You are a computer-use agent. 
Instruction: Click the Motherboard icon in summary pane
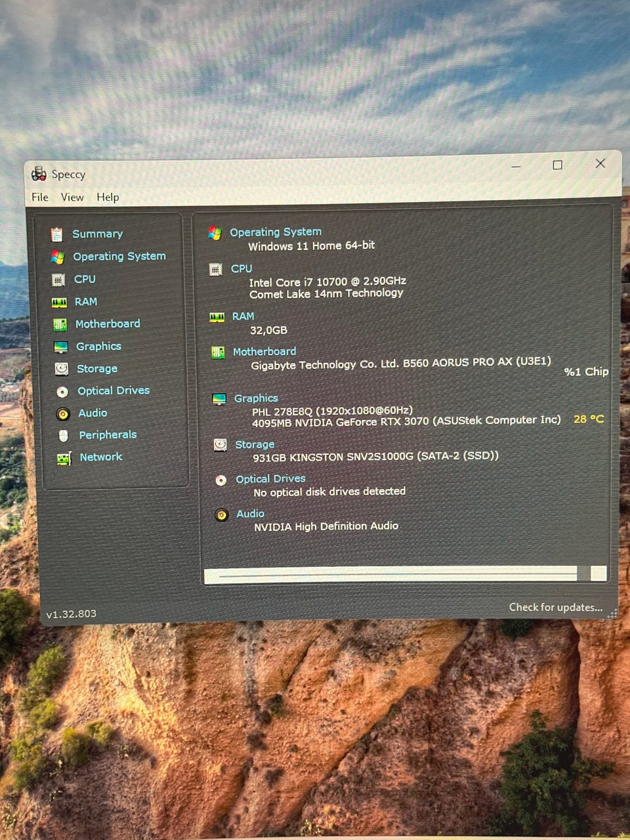point(218,353)
